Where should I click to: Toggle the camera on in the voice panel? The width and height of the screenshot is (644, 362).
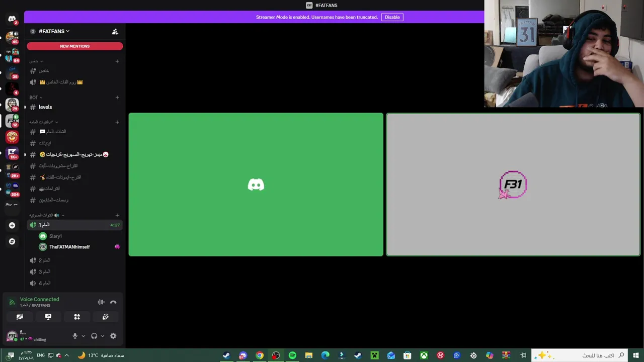point(20,317)
